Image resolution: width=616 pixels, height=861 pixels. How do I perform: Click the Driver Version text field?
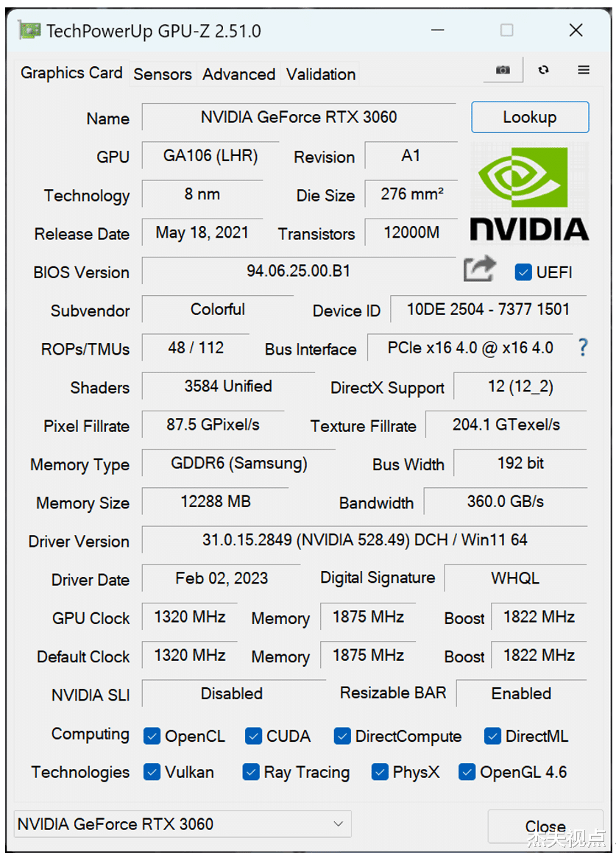(364, 539)
